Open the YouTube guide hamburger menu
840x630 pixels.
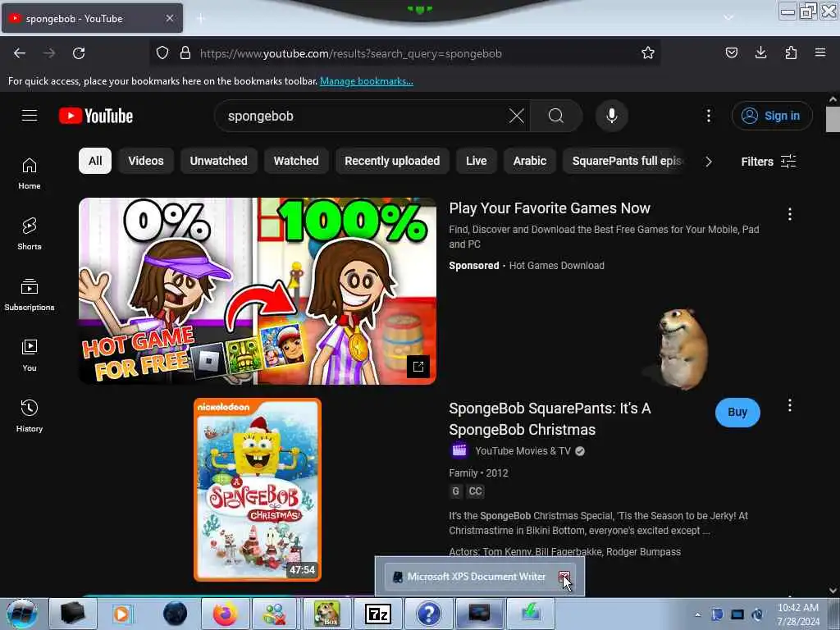[x=30, y=116]
